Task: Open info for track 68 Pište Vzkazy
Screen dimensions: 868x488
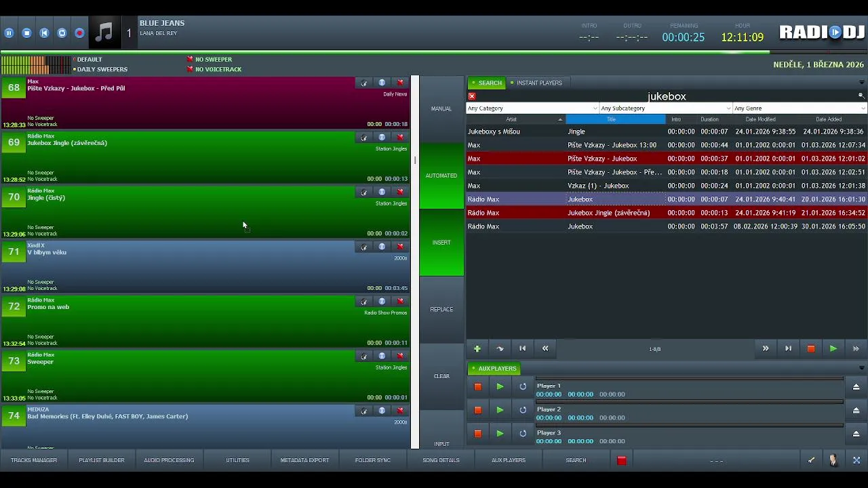Action: pyautogui.click(x=382, y=83)
